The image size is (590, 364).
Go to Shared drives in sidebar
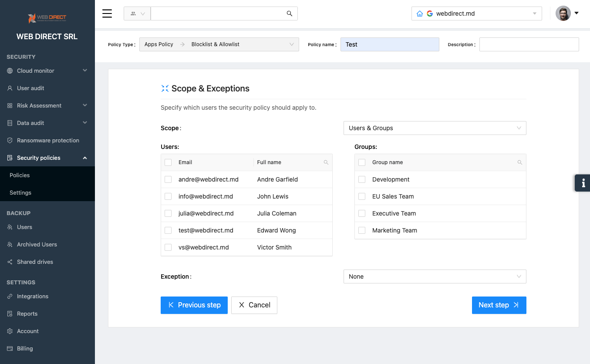coord(35,262)
